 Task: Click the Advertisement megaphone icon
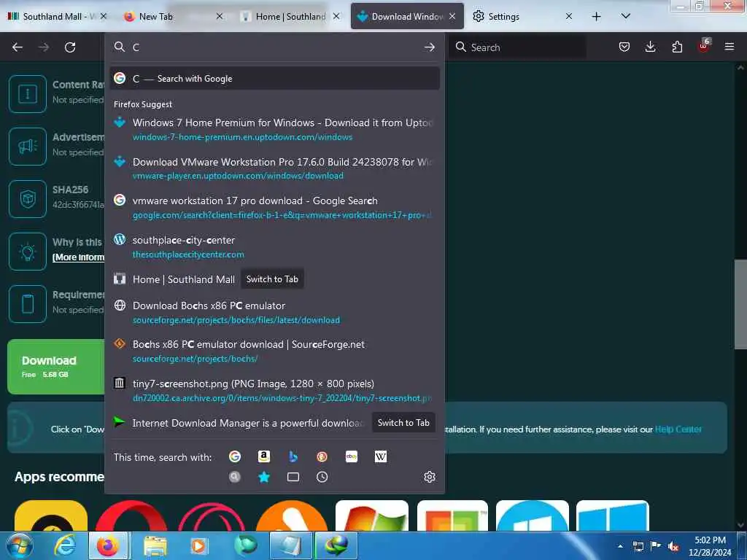28,146
